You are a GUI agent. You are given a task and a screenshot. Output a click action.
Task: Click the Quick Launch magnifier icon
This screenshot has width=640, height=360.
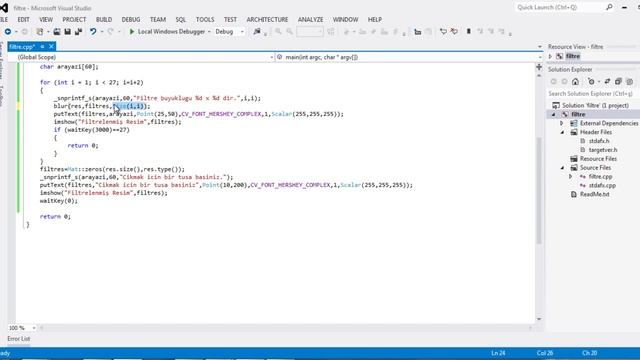(609, 7)
